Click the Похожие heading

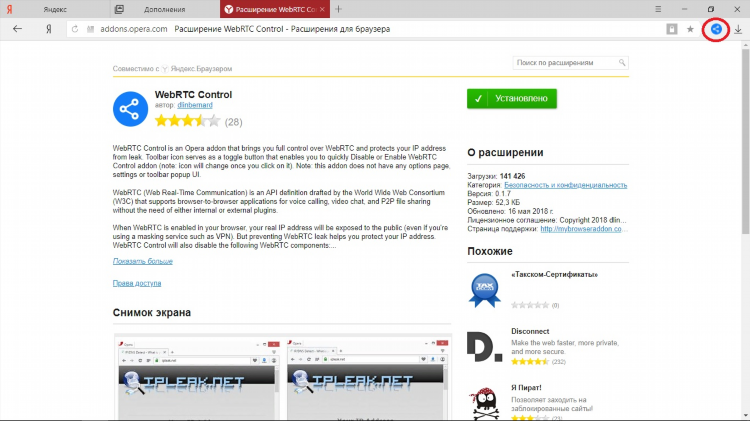coord(490,251)
